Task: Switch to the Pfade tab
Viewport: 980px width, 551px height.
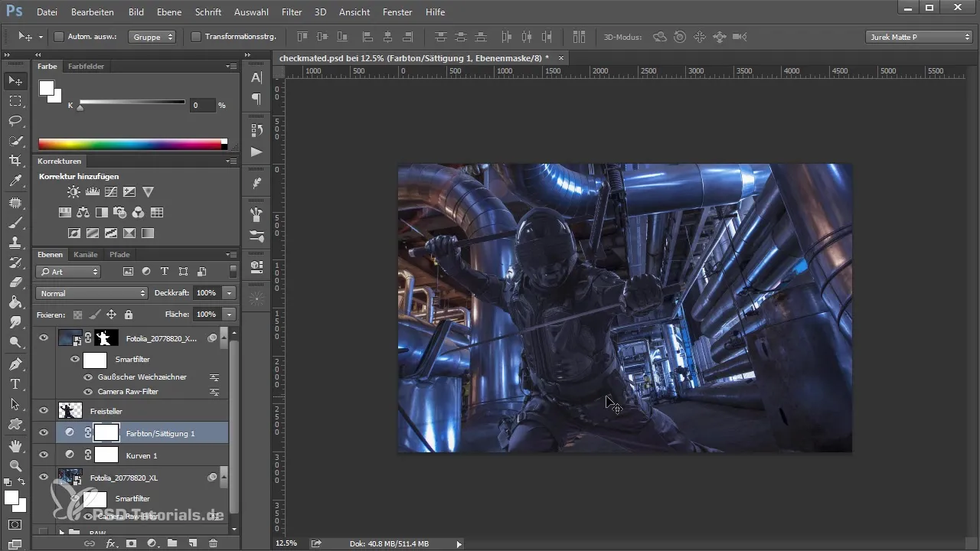Action: click(x=119, y=254)
